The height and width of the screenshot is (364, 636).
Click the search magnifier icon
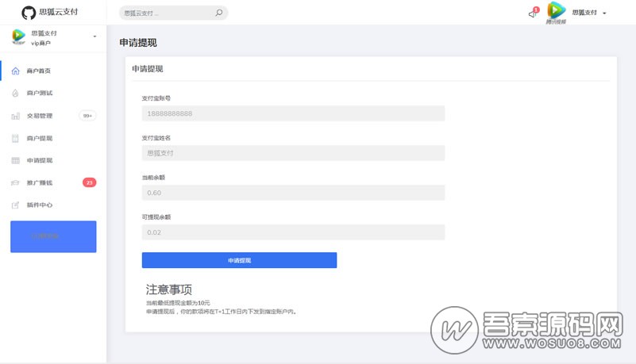point(218,13)
